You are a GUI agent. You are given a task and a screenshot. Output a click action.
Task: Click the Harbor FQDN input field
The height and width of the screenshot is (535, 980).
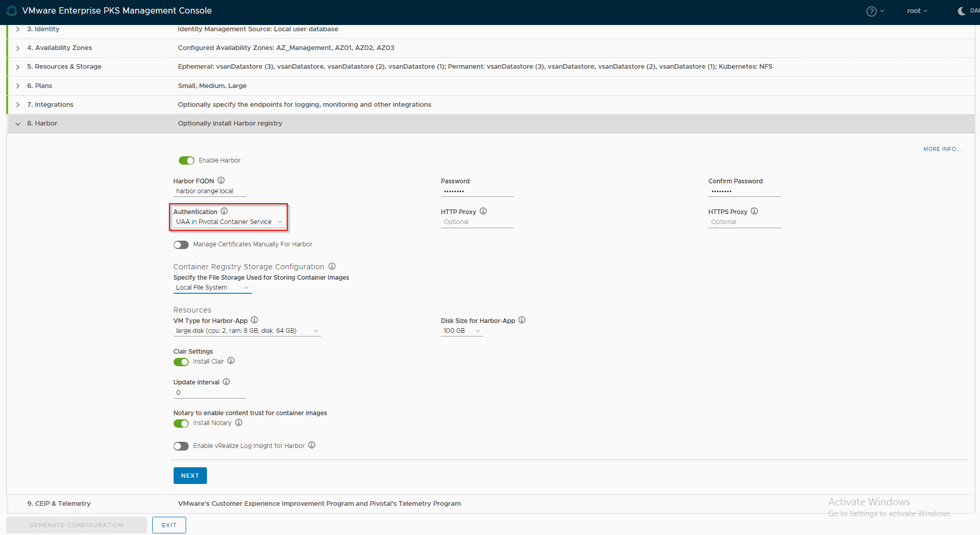210,191
